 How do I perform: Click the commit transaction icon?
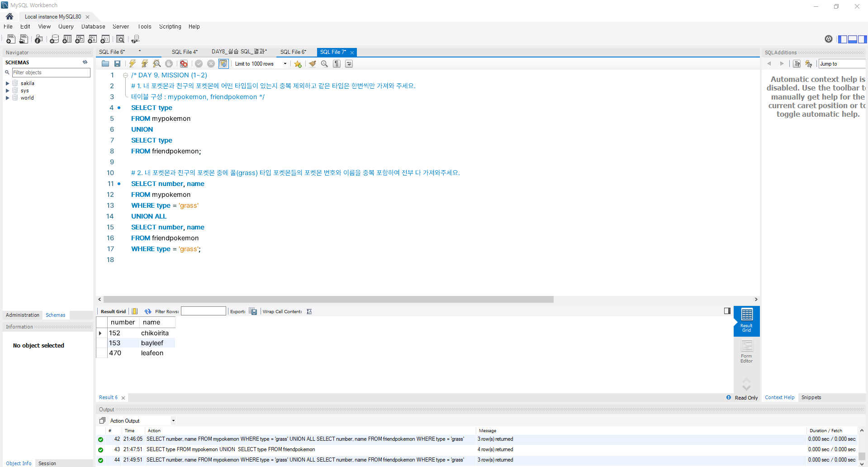(x=199, y=64)
